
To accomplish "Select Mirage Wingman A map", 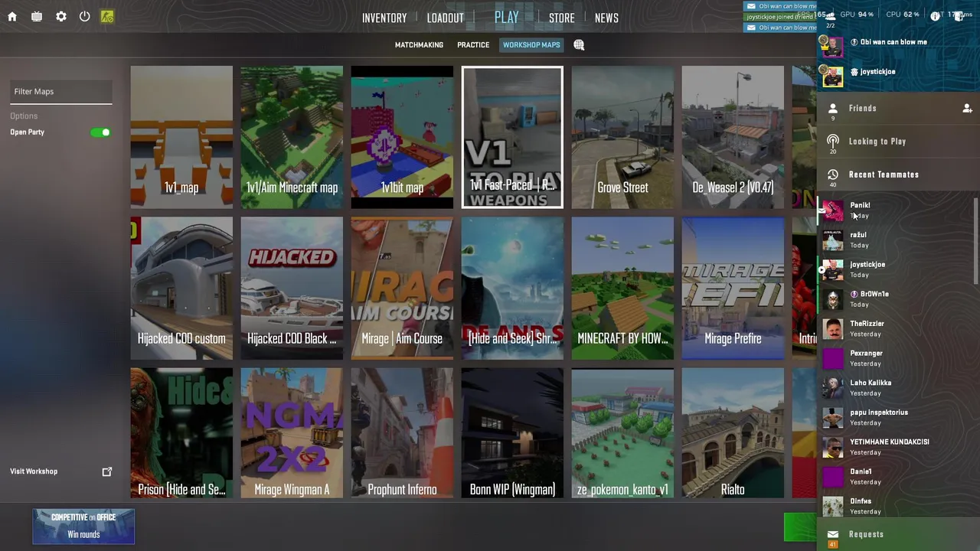I will (x=292, y=433).
